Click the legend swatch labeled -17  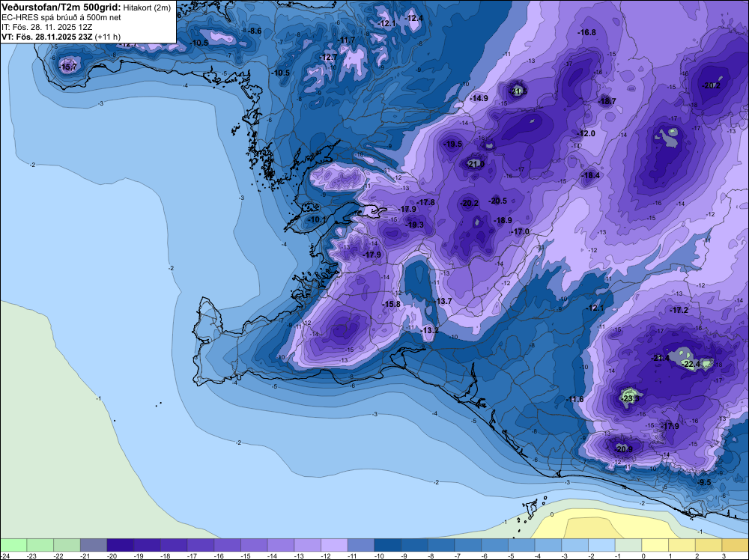pyautogui.click(x=201, y=545)
